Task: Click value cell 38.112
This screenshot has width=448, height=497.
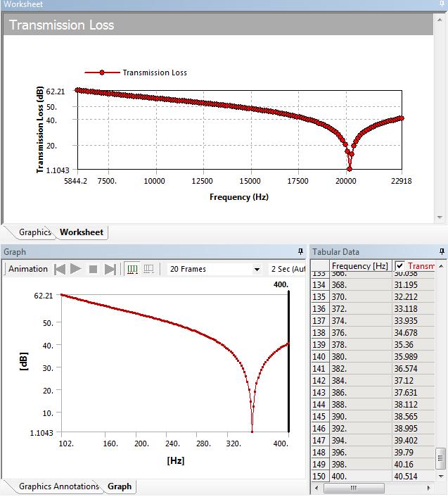Action: pos(414,405)
